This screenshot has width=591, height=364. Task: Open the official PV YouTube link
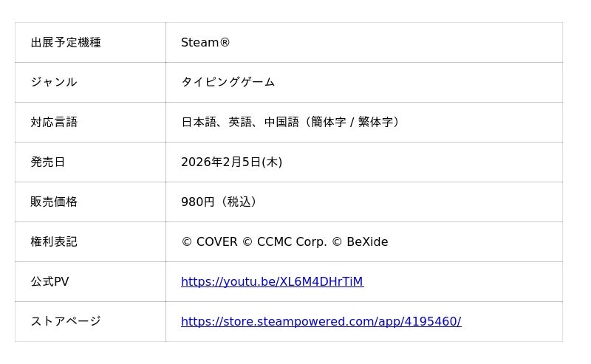pos(272,281)
